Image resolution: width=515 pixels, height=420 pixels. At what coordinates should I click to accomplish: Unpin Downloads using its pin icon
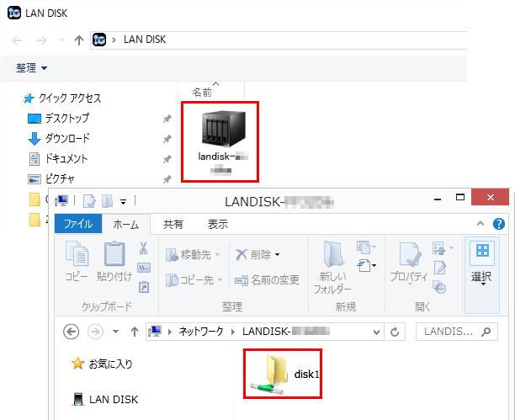pos(167,139)
